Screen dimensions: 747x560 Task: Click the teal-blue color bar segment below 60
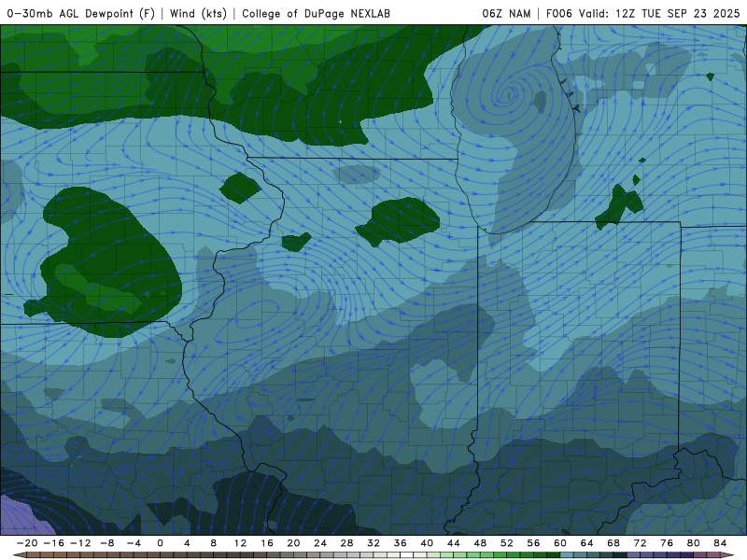(567, 555)
